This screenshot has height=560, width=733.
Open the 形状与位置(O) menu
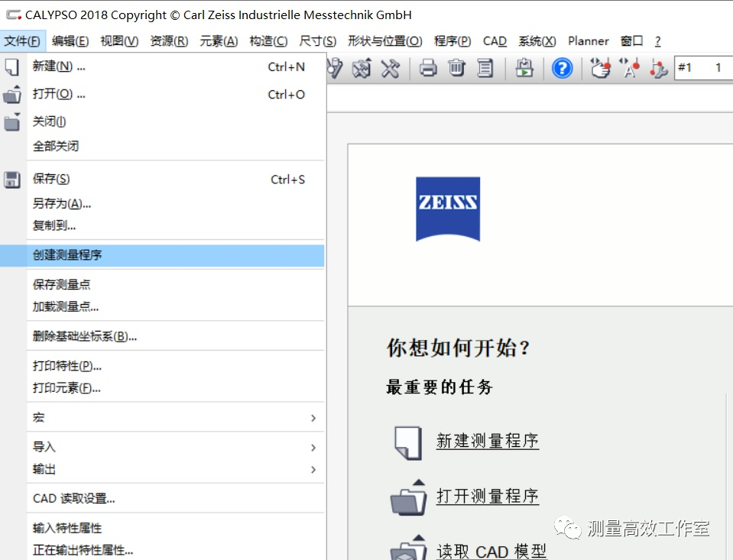tap(384, 41)
